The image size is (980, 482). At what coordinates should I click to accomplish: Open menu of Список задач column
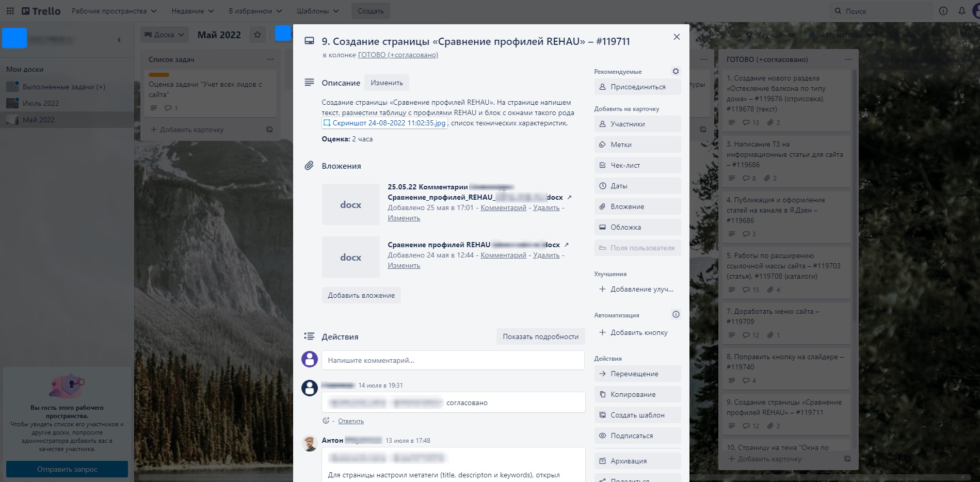(x=270, y=59)
